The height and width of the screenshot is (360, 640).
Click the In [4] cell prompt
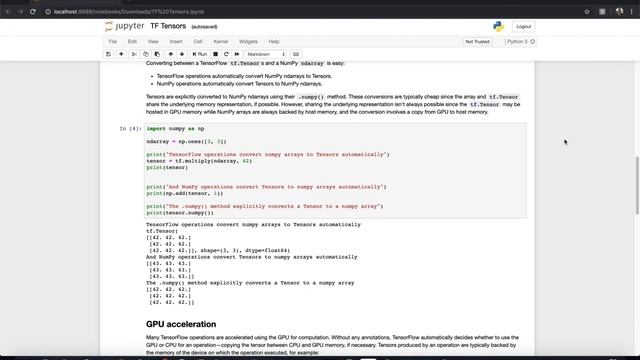pyautogui.click(x=131, y=129)
